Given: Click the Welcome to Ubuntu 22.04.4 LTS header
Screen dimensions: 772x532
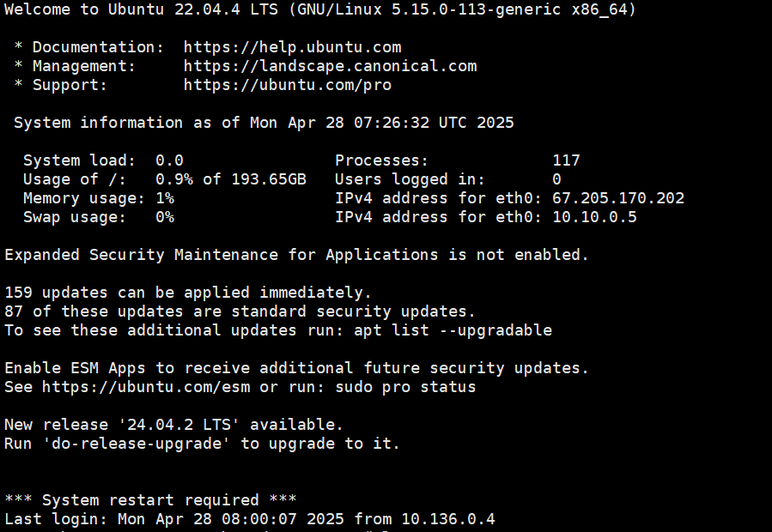Looking at the screenshot, I should [155, 9].
